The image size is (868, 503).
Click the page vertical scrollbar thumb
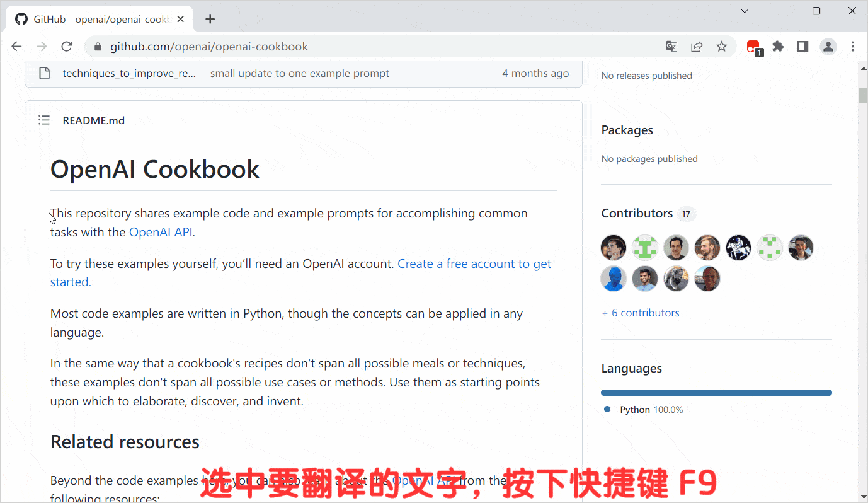(862, 95)
